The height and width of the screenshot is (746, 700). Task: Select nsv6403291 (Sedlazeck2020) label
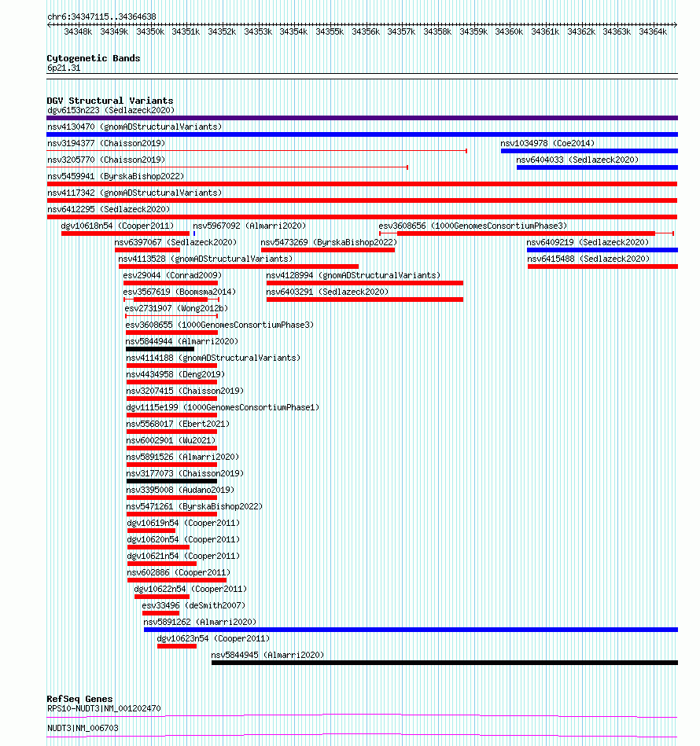click(327, 292)
